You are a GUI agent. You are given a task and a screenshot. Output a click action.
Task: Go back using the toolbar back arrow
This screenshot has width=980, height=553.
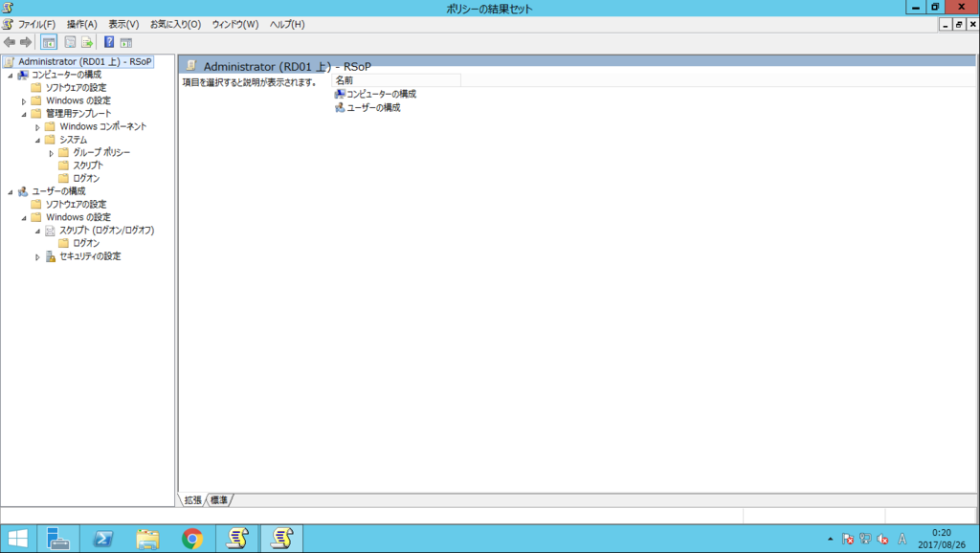point(10,42)
